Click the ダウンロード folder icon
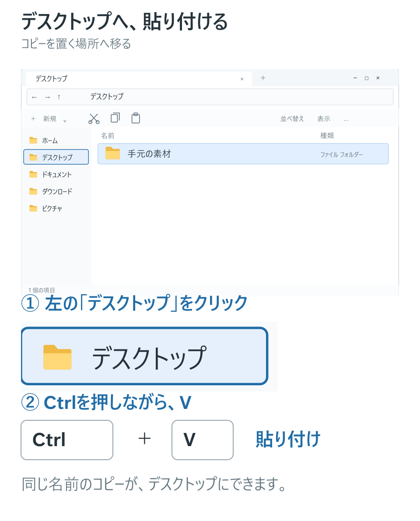 [x=33, y=191]
